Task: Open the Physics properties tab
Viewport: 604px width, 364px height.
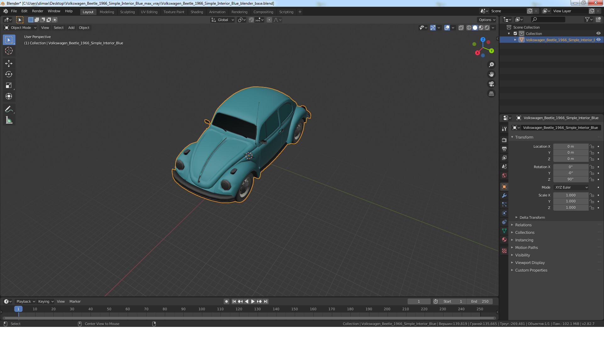Action: tap(504, 213)
